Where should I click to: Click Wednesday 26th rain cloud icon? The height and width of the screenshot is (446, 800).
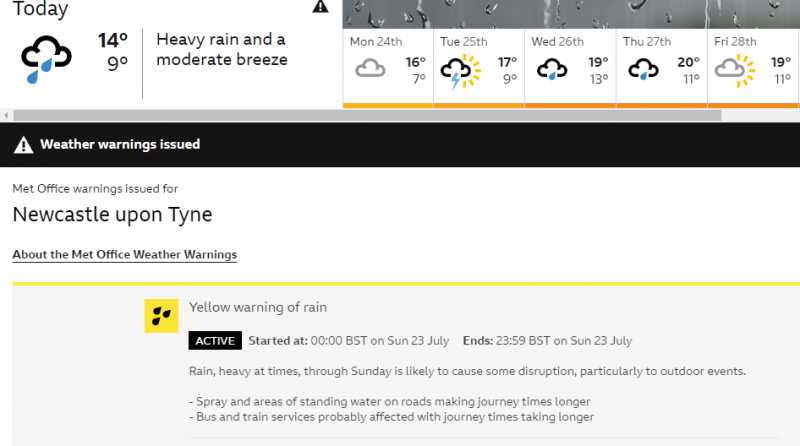551,70
